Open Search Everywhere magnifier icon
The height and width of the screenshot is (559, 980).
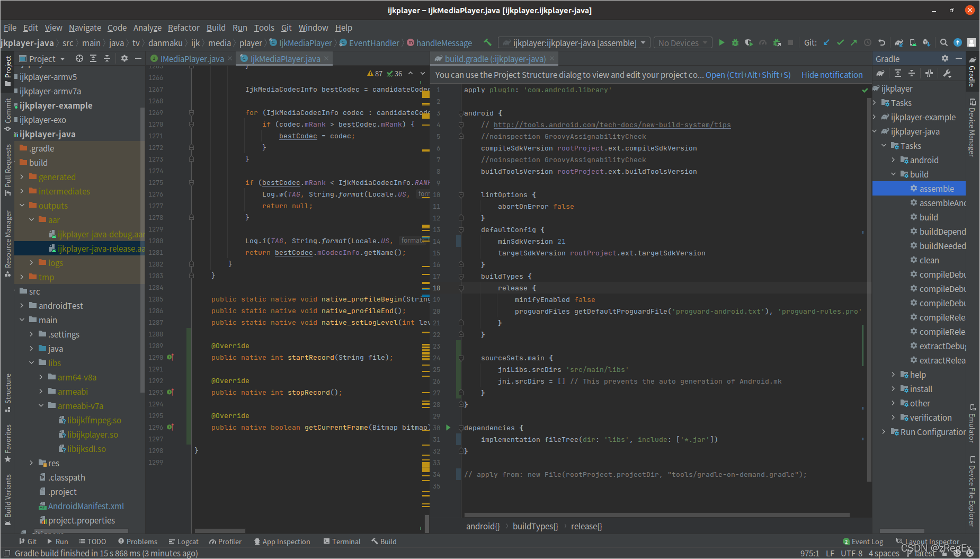[944, 42]
